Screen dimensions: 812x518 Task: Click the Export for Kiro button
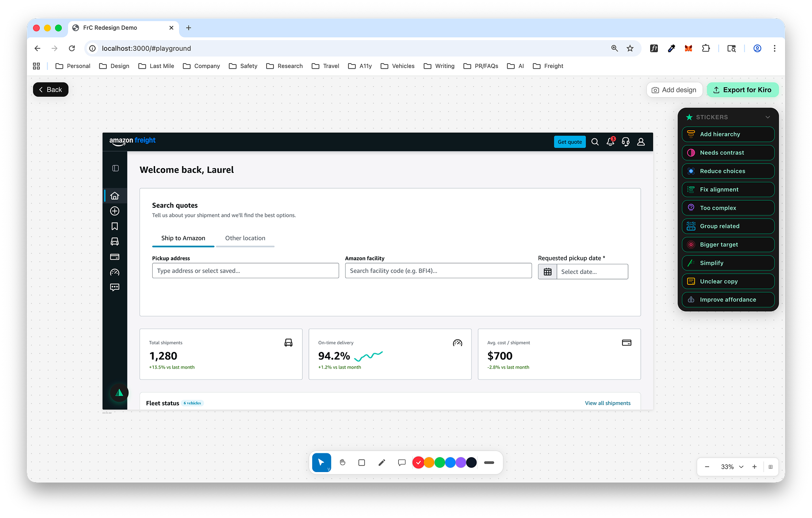[x=743, y=90]
